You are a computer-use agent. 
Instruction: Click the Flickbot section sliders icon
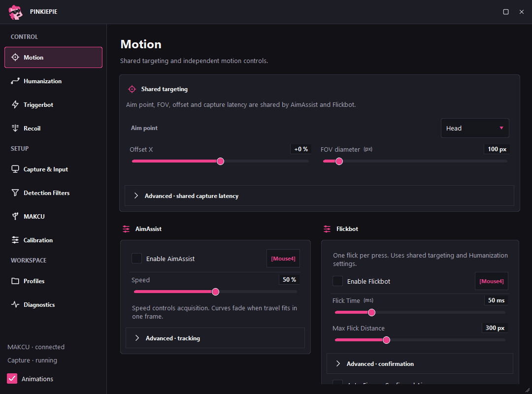pyautogui.click(x=327, y=229)
